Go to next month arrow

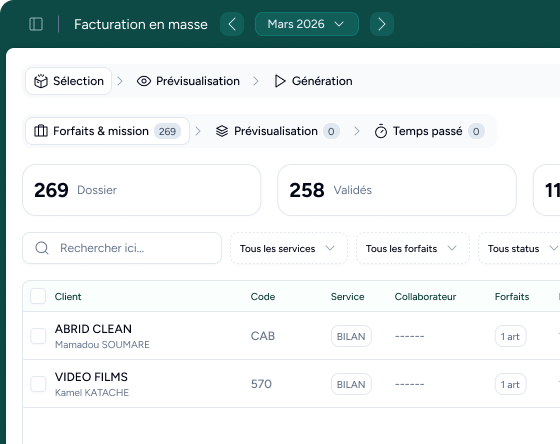pyautogui.click(x=382, y=24)
